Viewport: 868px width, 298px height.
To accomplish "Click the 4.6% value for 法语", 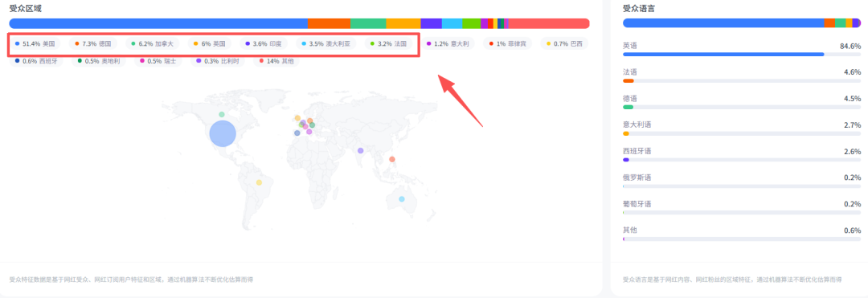I will point(853,71).
